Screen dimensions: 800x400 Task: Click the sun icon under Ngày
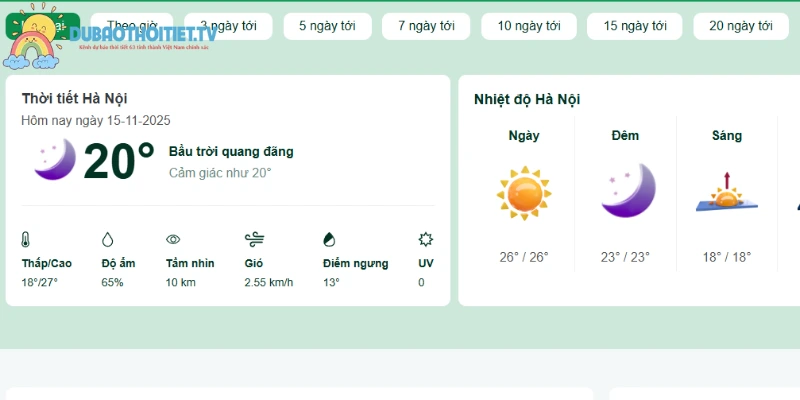[524, 193]
